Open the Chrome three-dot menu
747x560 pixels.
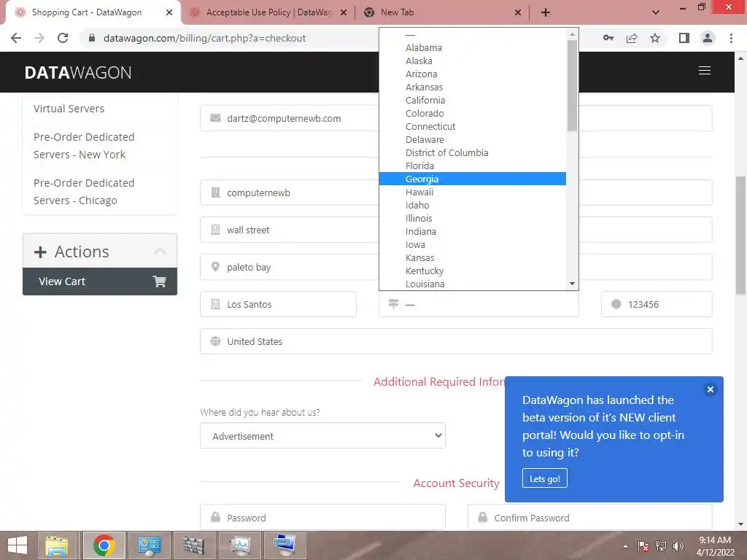point(731,38)
